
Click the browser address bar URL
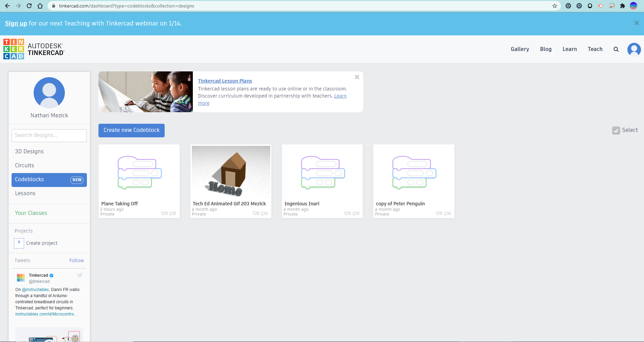(x=126, y=6)
